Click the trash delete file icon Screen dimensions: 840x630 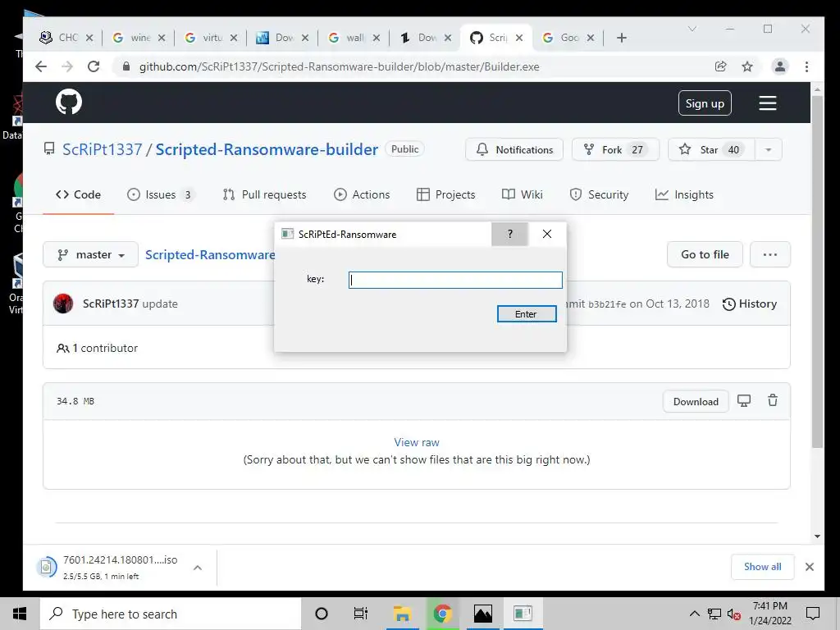[773, 400]
